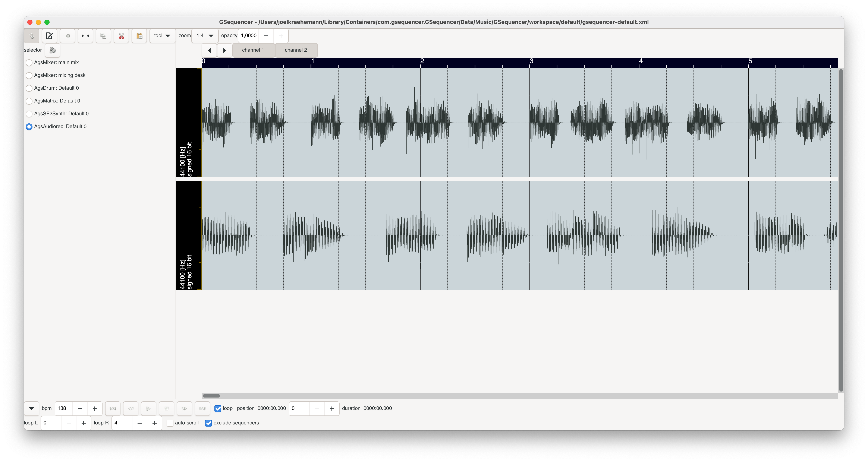Open the machine selector gears icon
This screenshot has width=868, height=462.
(x=53, y=50)
